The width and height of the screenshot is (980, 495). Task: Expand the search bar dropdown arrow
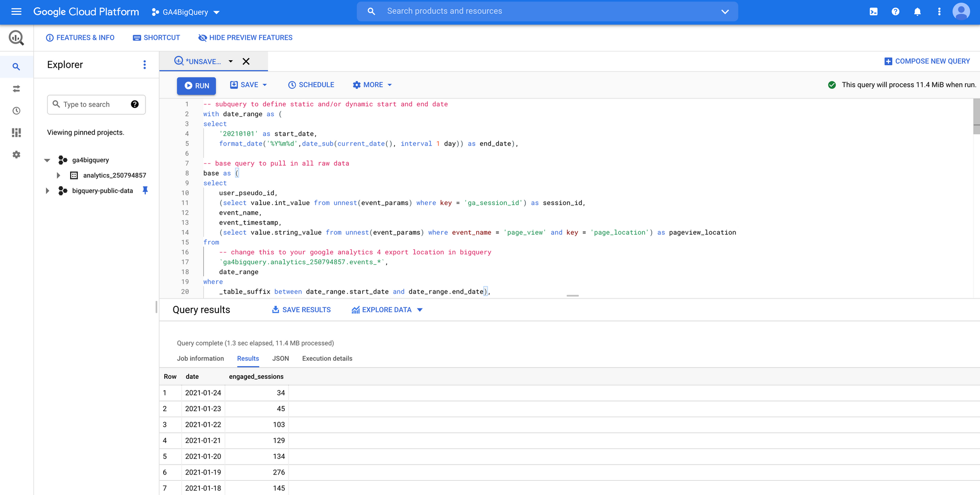[725, 11]
